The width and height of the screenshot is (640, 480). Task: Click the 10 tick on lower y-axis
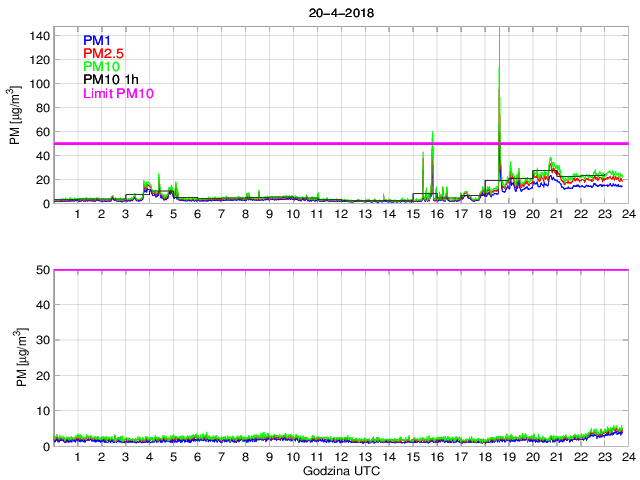point(41,411)
